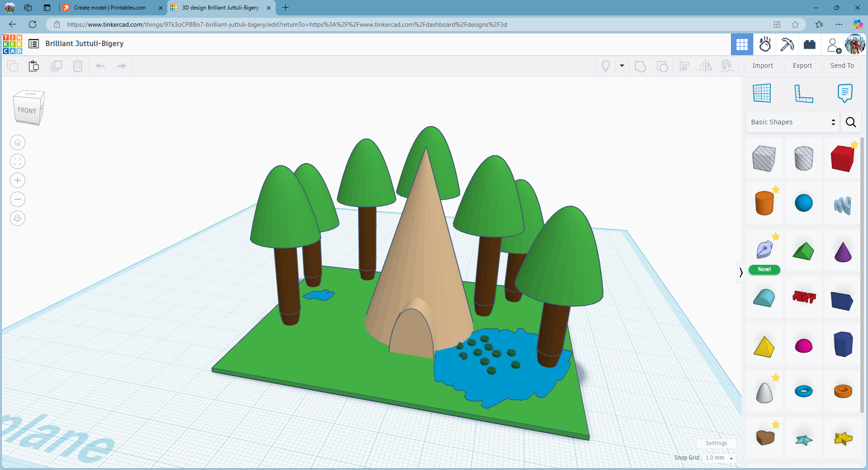This screenshot has height=470, width=868.
Task: Click the Zoom in plus button
Action: point(18,180)
